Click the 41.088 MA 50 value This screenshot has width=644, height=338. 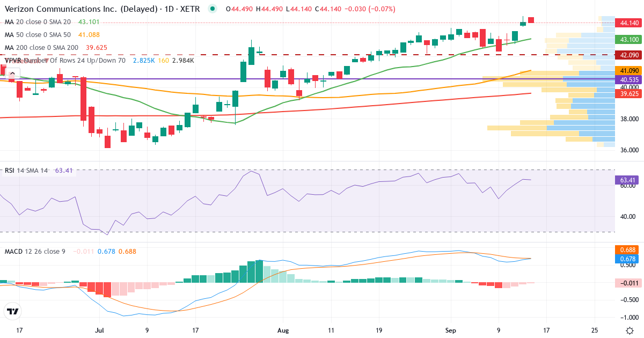89,35
